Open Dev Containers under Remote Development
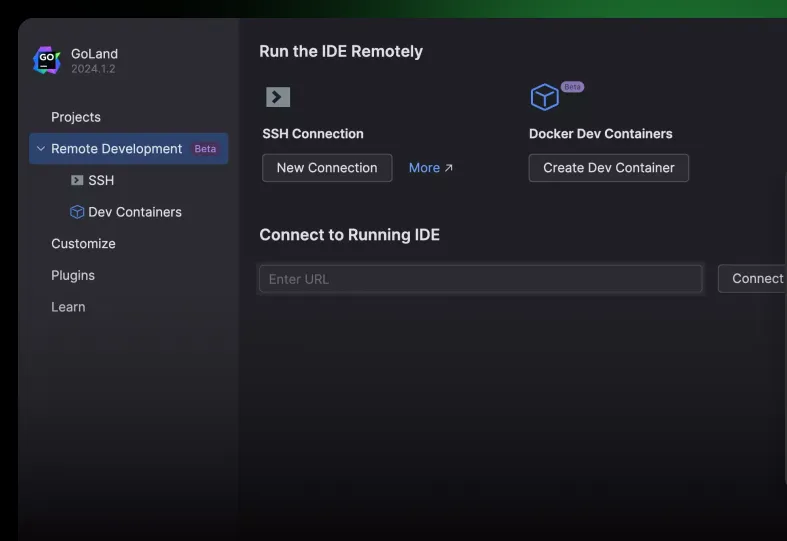This screenshot has width=787, height=541. tap(135, 212)
